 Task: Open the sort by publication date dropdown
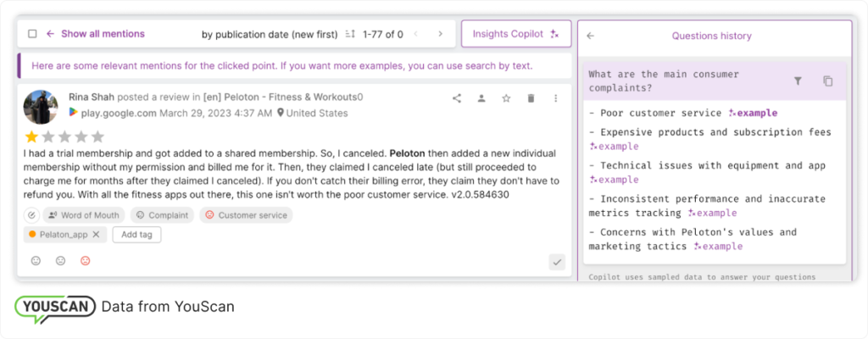point(269,35)
